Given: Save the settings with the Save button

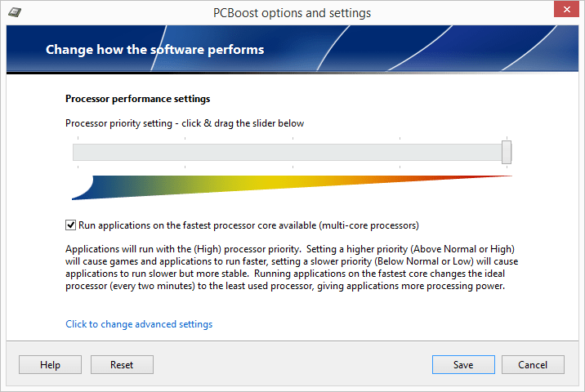Looking at the screenshot, I should click(x=464, y=365).
